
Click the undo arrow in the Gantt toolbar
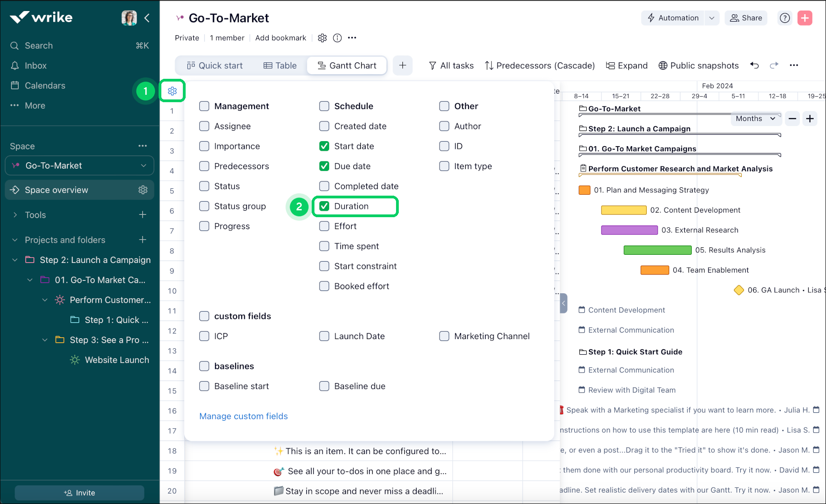[754, 65]
